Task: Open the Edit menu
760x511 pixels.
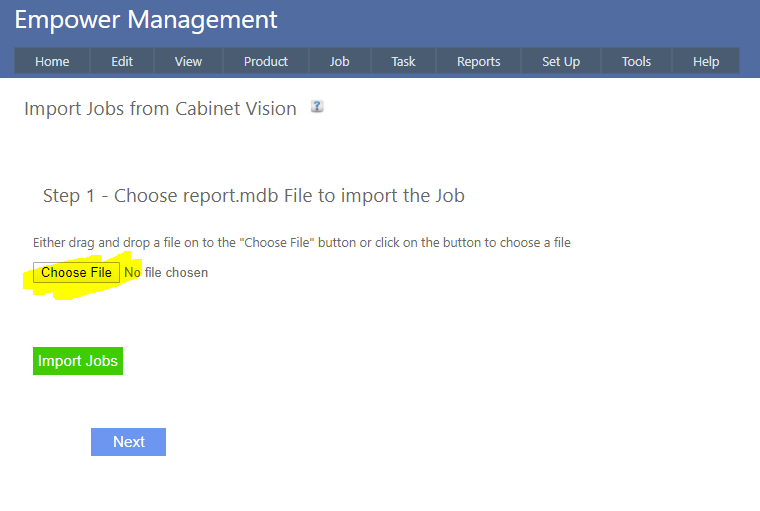Action: tap(122, 61)
